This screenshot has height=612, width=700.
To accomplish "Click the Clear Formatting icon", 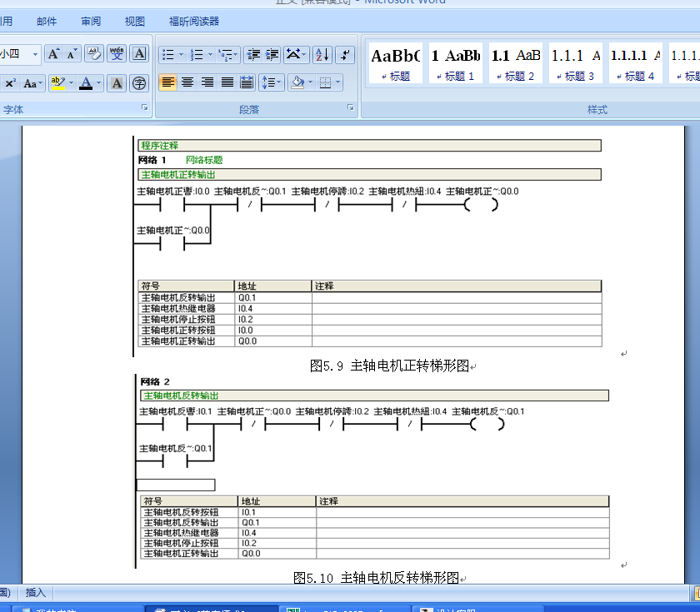I will (x=94, y=54).
